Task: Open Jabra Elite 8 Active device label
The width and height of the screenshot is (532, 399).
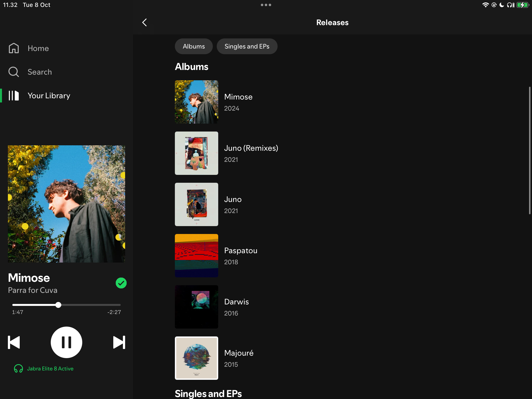Action: (x=50, y=369)
